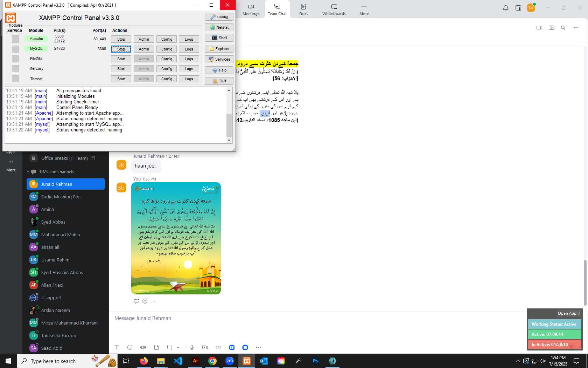Screen dimensions: 588x368
Task: Attach a file in composer
Action: click(x=156, y=347)
